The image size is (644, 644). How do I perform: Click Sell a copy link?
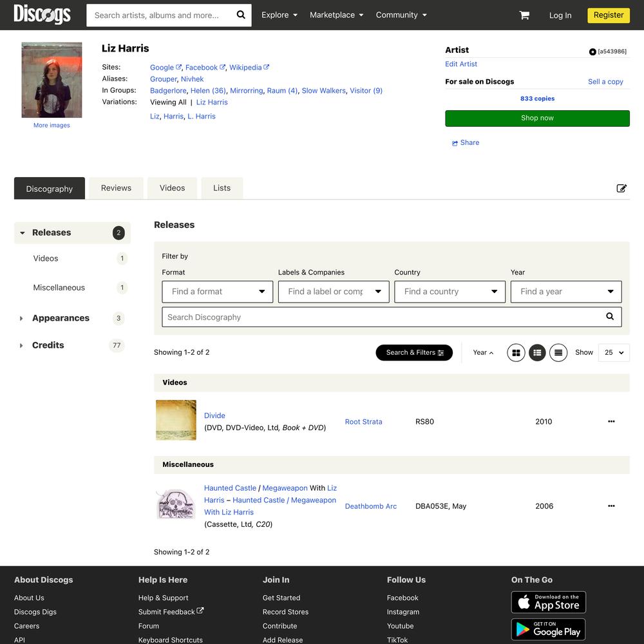click(x=605, y=81)
